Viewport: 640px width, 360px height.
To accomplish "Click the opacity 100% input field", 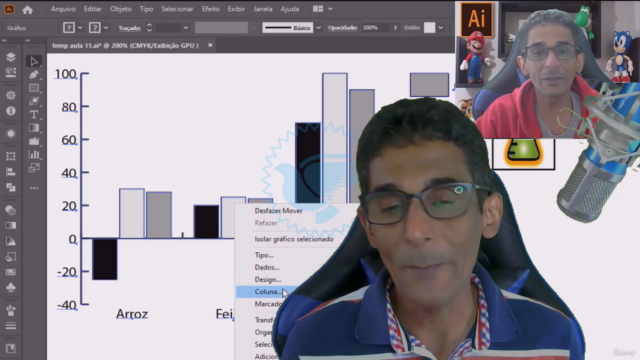I will click(x=376, y=28).
